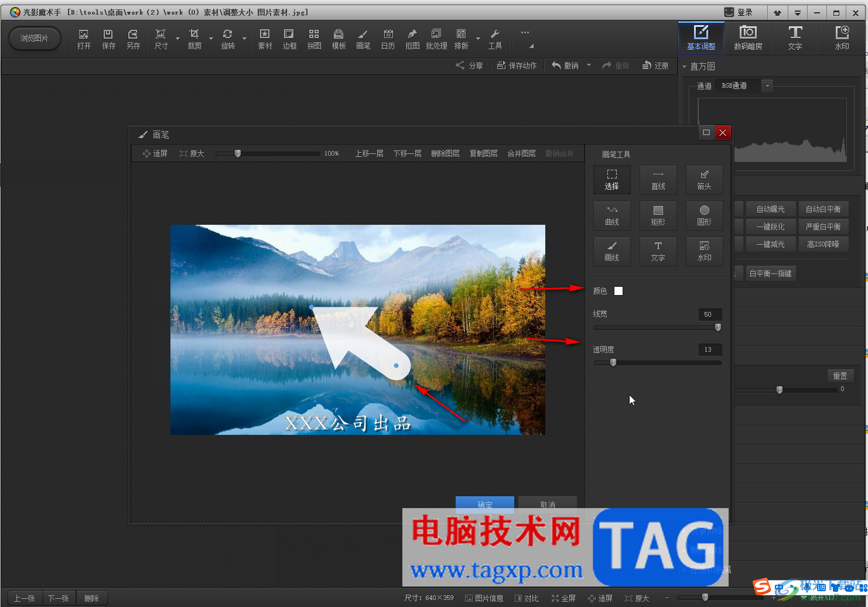The height and width of the screenshot is (607, 868).
Task: Collapse the 直方图 histogram panel
Action: [684, 67]
